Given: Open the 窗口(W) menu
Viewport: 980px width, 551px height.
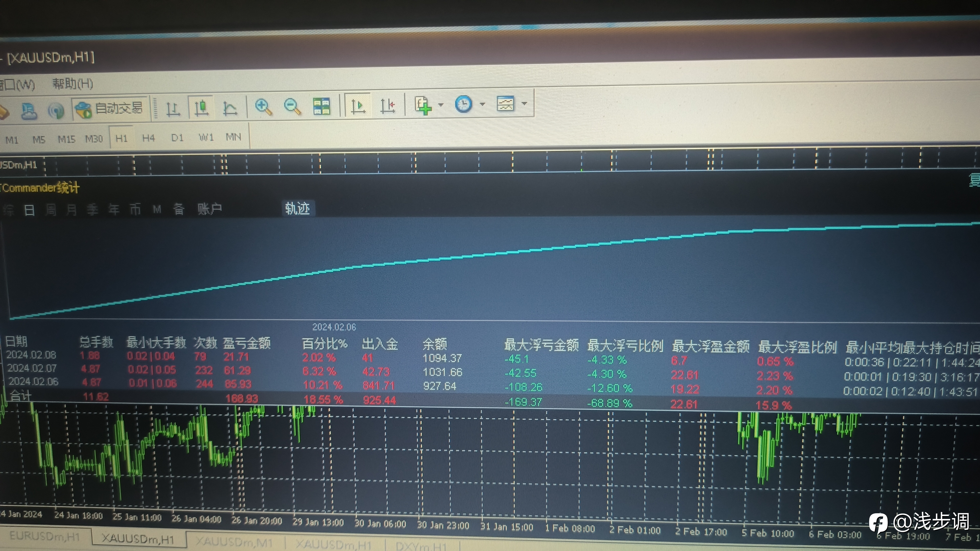Looking at the screenshot, I should (x=17, y=84).
